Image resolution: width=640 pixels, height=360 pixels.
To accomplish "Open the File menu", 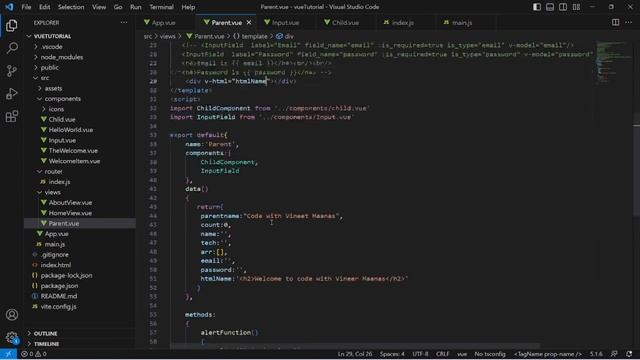I will pyautogui.click(x=26, y=7).
